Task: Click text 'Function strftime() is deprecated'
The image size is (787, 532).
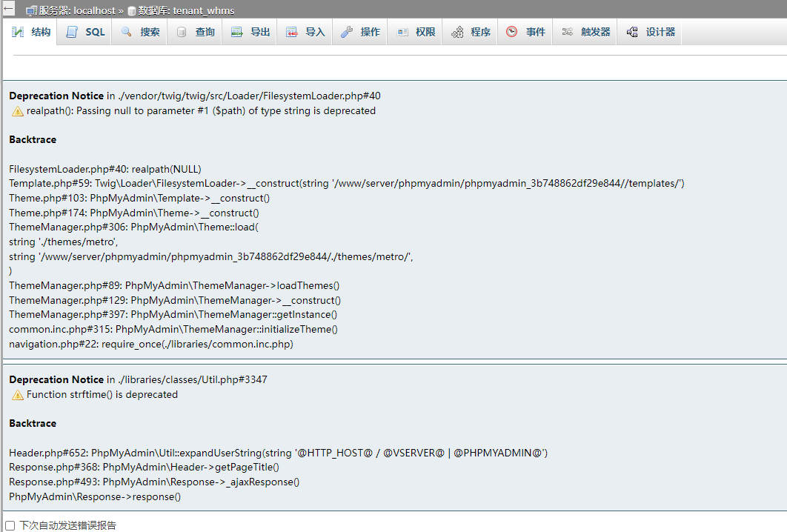Action: pyautogui.click(x=102, y=394)
